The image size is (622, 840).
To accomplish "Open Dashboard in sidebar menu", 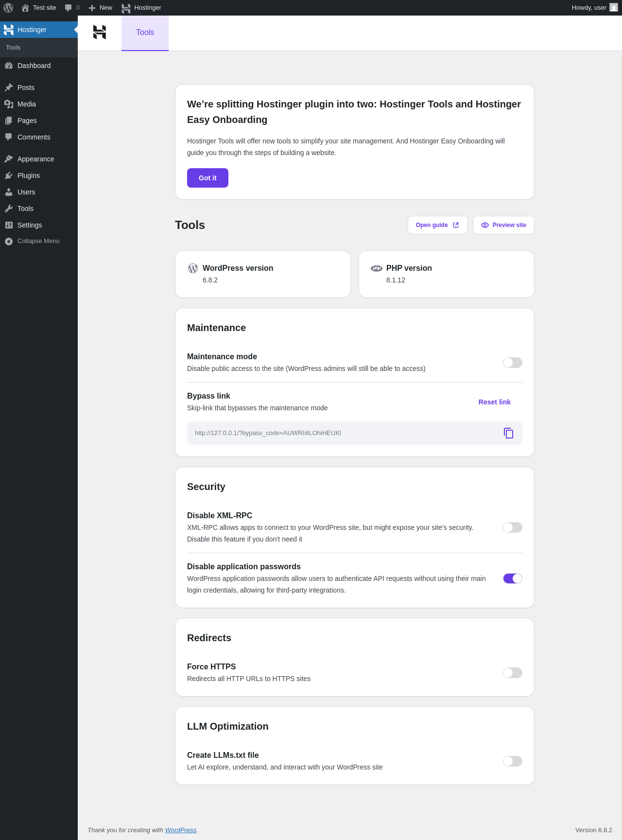I will [x=39, y=66].
